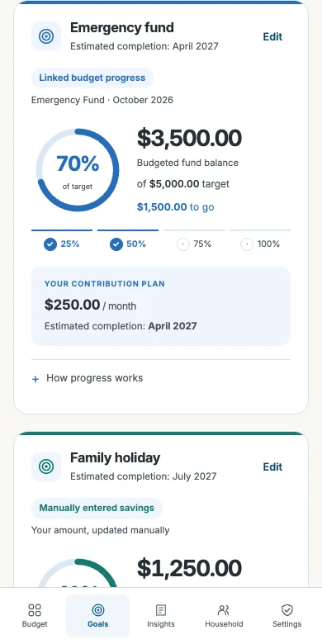Edit the Family holiday goal

272,466
